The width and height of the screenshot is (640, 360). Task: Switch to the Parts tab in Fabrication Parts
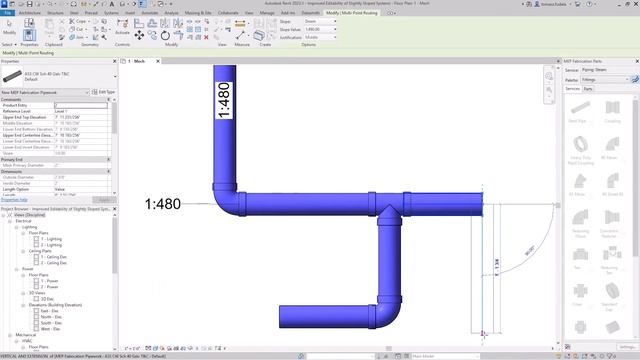[588, 89]
